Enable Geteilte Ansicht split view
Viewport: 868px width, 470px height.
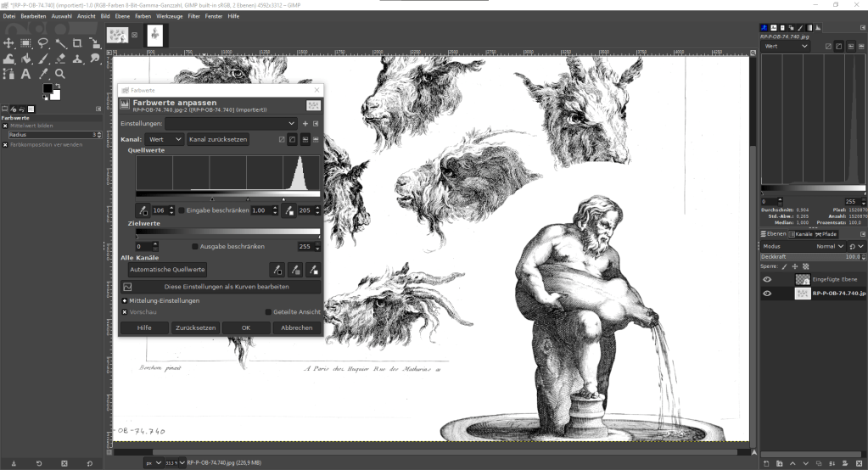(x=268, y=311)
